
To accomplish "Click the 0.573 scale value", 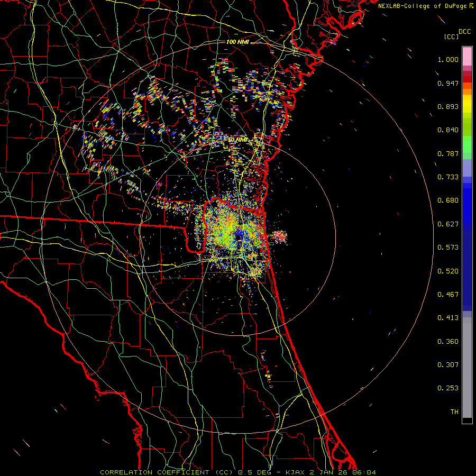I will pyautogui.click(x=448, y=248).
